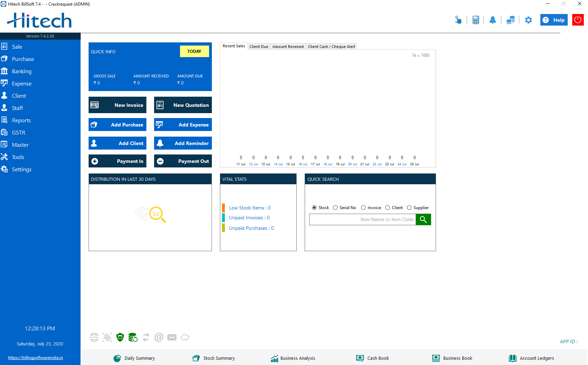Open settings gear icon in top toolbar
Viewport: 588px width, 365px height.
[x=528, y=20]
